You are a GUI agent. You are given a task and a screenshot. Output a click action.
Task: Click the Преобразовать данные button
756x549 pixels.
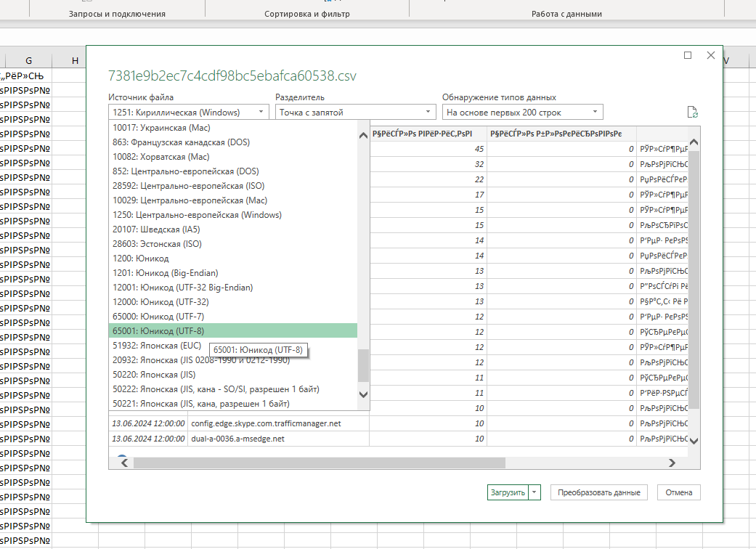tap(598, 492)
